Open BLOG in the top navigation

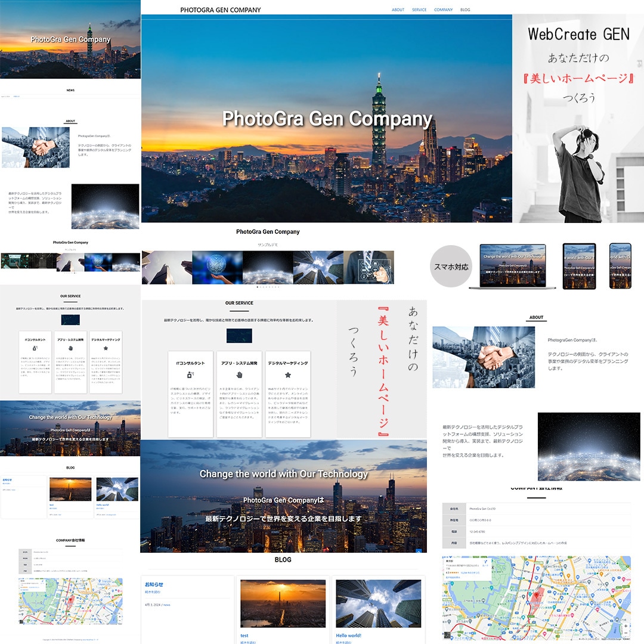click(465, 10)
